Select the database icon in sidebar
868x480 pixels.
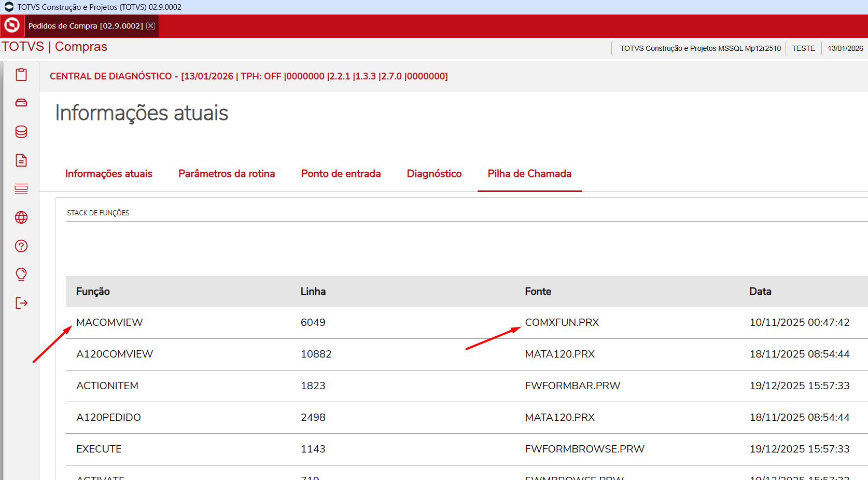[x=21, y=132]
